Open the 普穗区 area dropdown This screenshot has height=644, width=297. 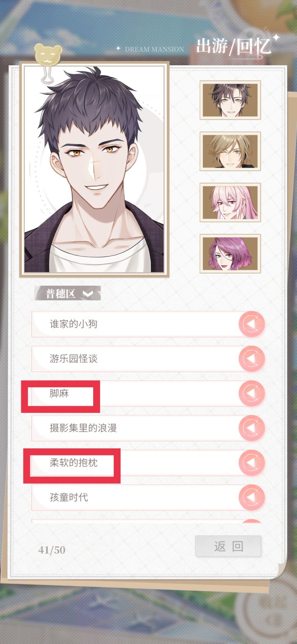67,294
